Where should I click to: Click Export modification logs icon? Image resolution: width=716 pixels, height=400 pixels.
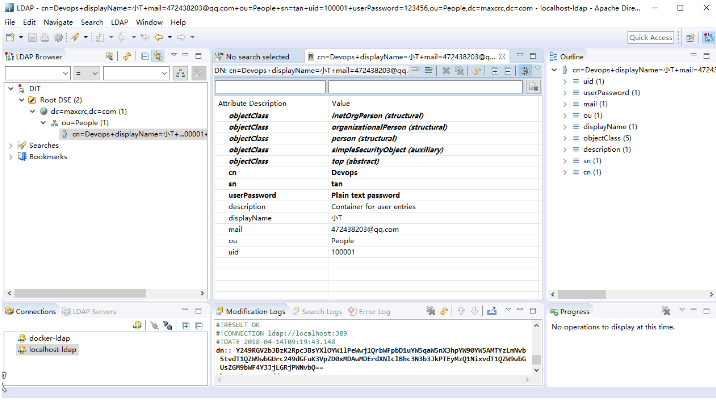point(492,311)
